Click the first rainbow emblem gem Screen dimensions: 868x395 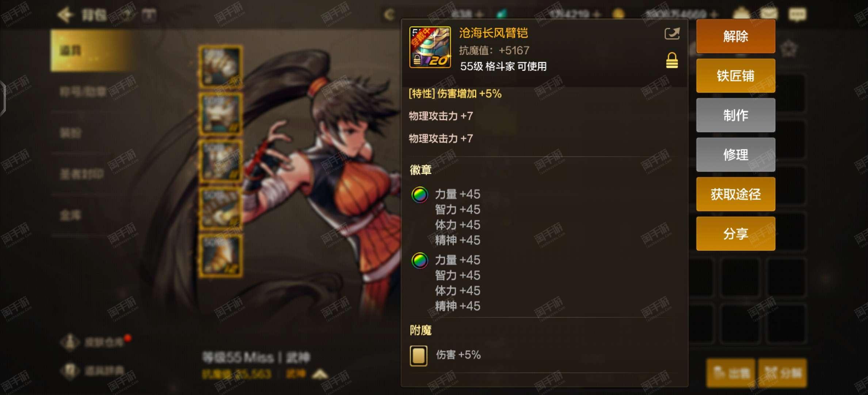click(x=420, y=195)
